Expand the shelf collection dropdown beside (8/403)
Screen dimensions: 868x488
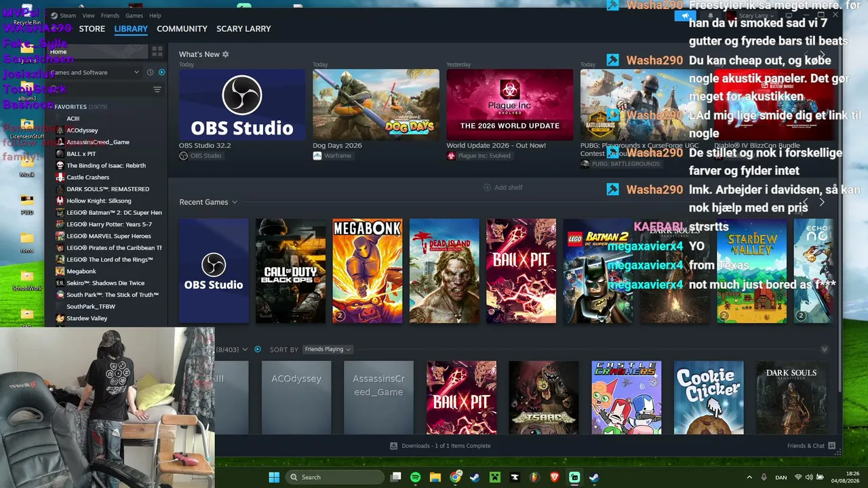[x=245, y=350]
